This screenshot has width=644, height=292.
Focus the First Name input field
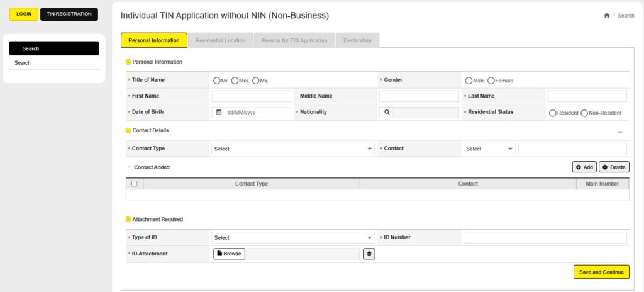[252, 96]
